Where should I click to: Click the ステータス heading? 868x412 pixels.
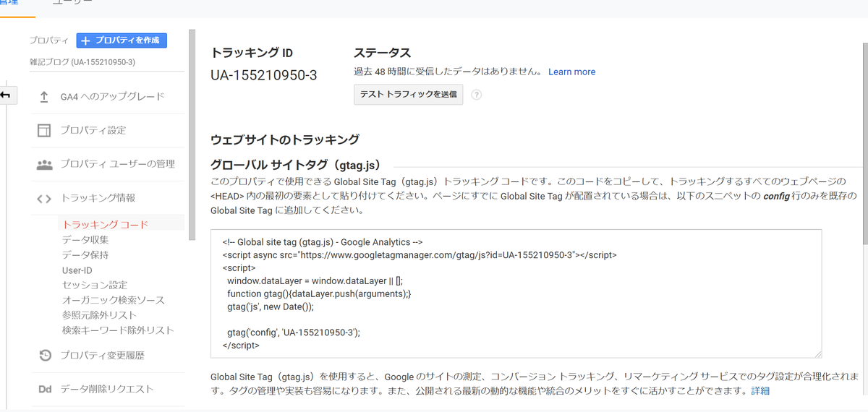[383, 53]
